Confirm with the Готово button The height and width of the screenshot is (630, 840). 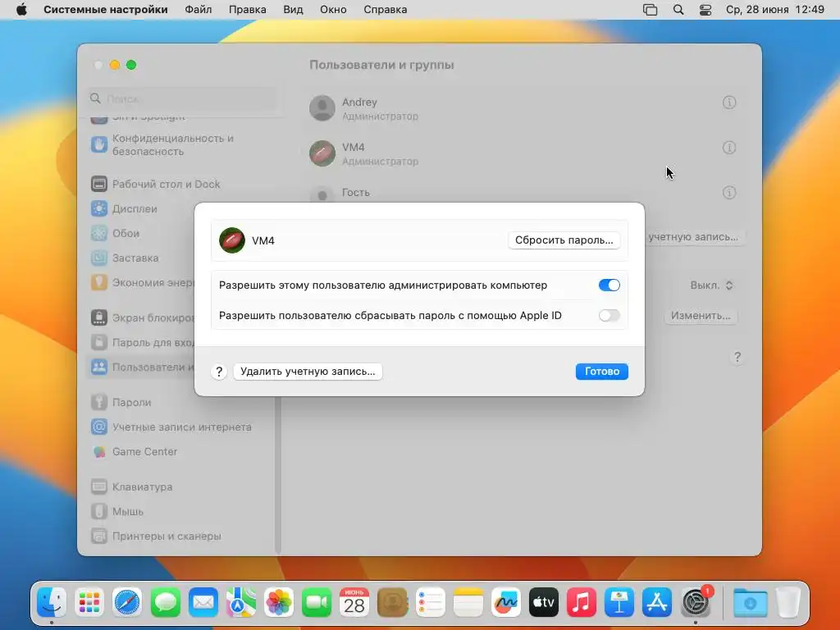click(601, 372)
